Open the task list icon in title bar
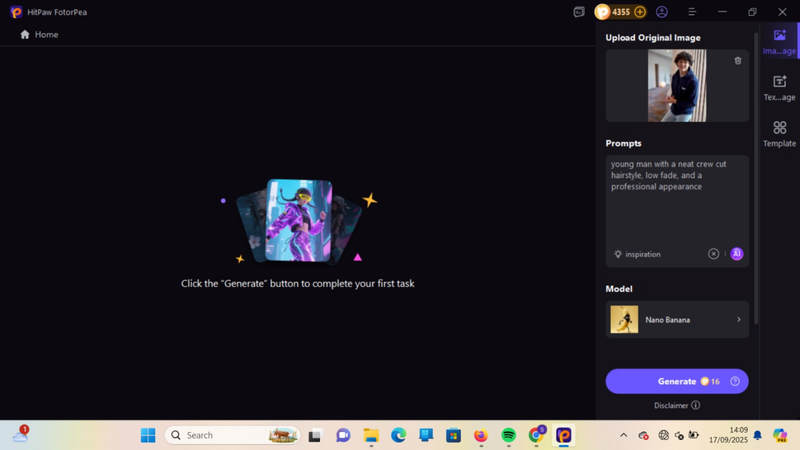 (579, 12)
